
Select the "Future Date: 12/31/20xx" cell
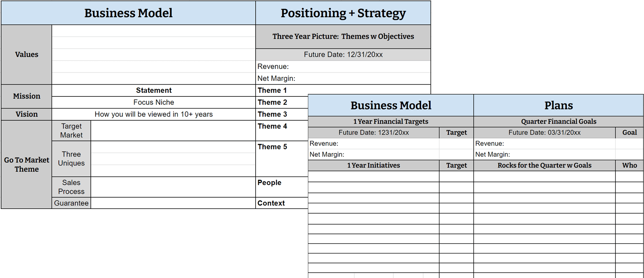(343, 54)
